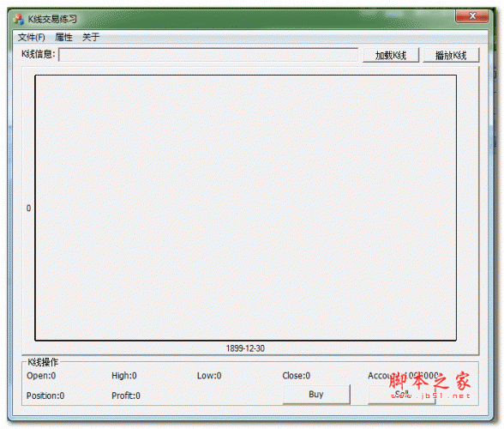Click the Buy button
Image resolution: width=504 pixels, height=429 pixels.
tap(316, 394)
